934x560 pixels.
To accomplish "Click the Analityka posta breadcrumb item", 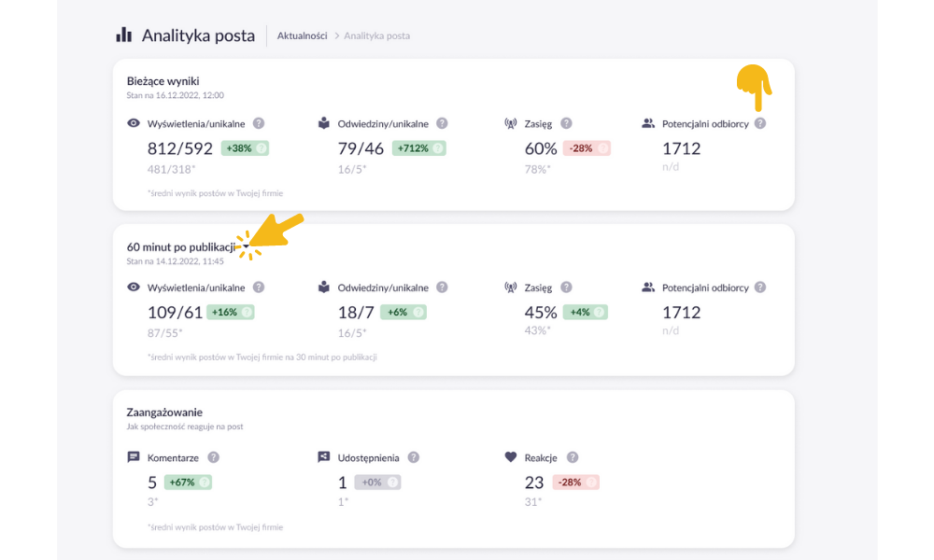I will click(x=376, y=35).
